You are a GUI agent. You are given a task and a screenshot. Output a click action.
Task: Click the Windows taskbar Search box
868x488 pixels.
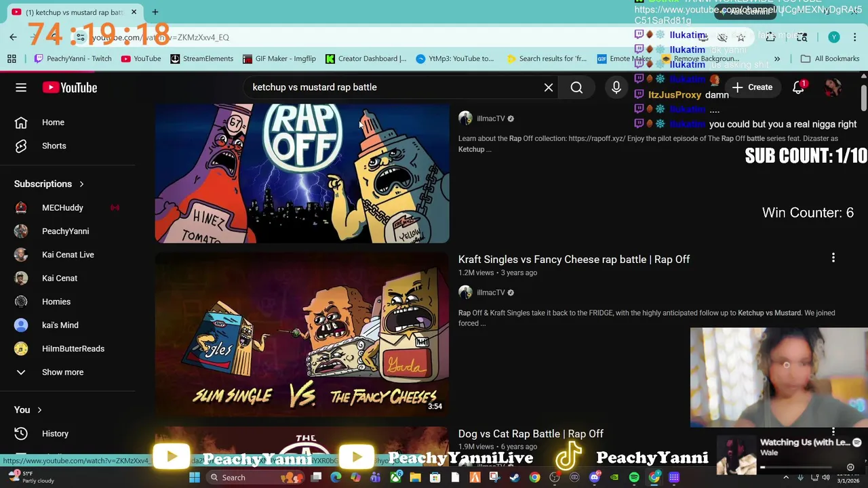(254, 478)
